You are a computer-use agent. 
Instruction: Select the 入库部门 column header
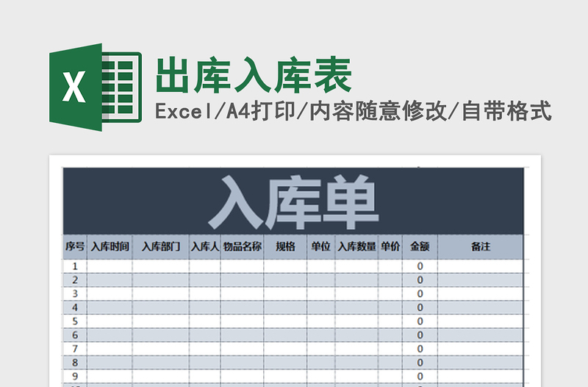click(x=160, y=246)
